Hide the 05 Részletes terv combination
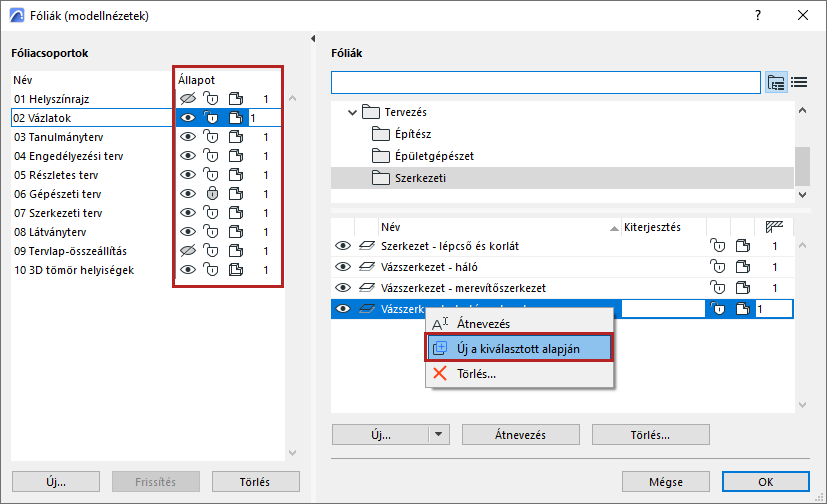Viewport: 827px width, 504px height. (x=187, y=174)
